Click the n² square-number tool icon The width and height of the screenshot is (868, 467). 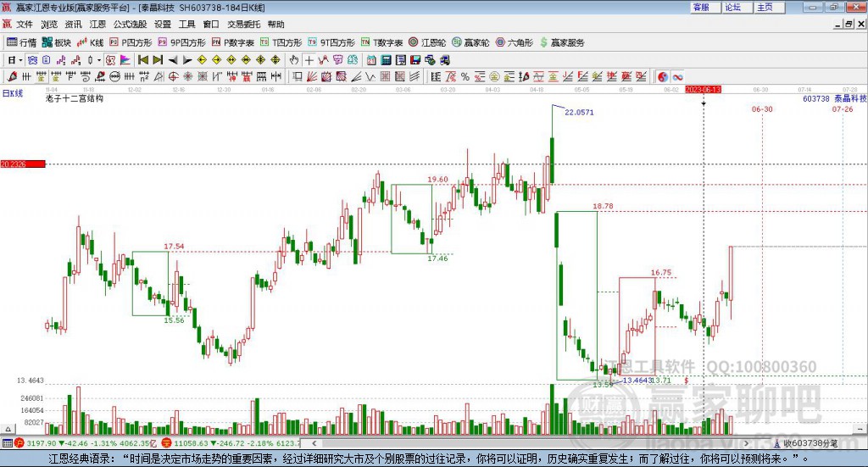click(x=144, y=77)
